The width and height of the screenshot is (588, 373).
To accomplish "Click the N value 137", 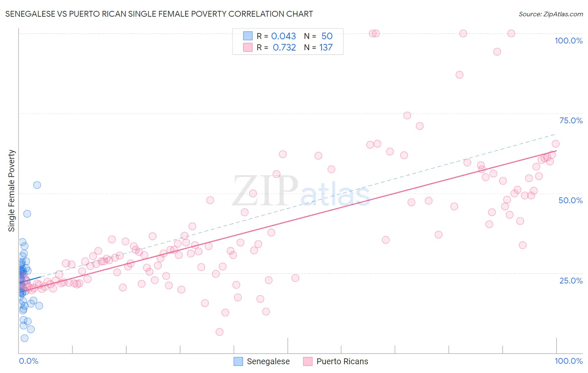I will coord(326,47).
